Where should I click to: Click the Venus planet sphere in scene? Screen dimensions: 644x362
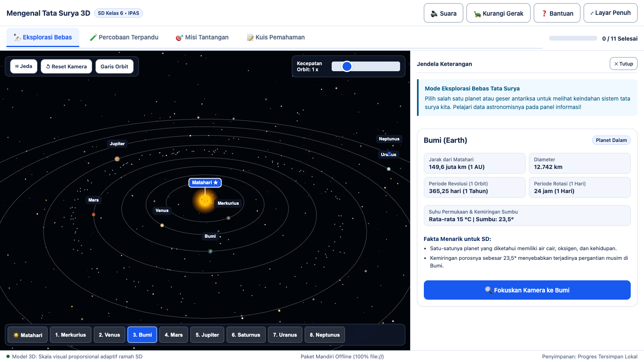click(162, 225)
